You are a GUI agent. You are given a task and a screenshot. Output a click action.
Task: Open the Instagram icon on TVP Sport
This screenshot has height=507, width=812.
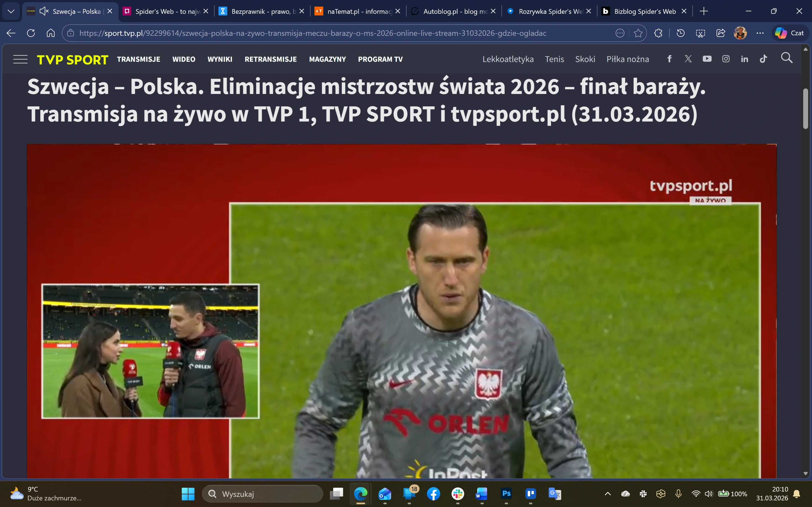coord(726,59)
